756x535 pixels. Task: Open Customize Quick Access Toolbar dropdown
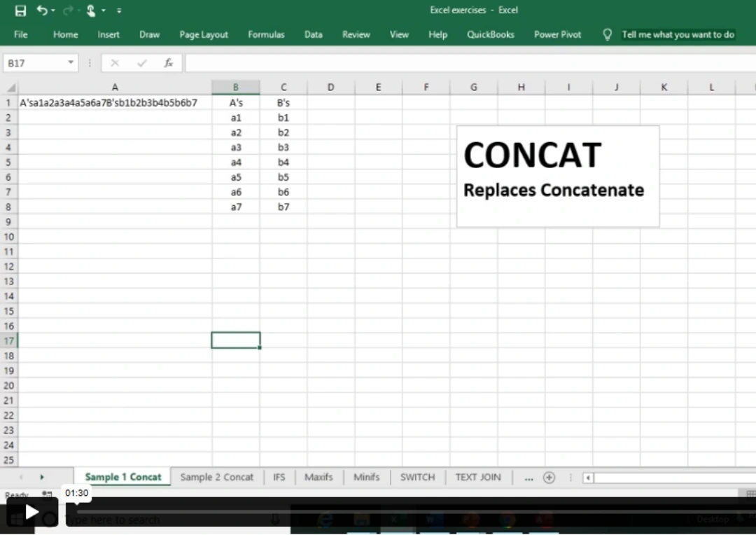(x=119, y=11)
